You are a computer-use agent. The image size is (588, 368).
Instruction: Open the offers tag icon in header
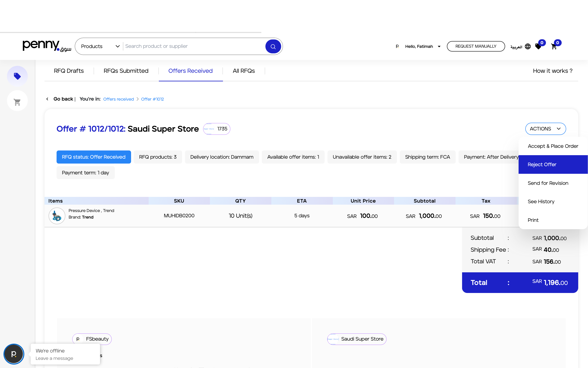pyautogui.click(x=538, y=46)
